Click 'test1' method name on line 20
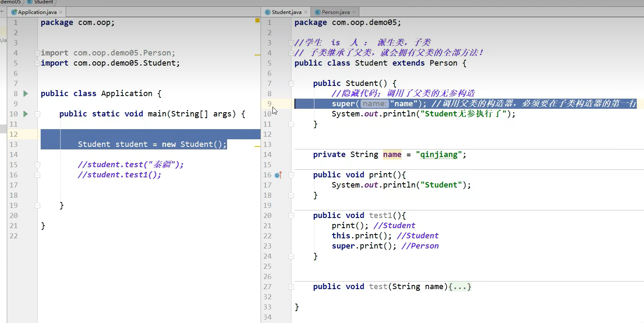The image size is (644, 323). pyautogui.click(x=380, y=215)
